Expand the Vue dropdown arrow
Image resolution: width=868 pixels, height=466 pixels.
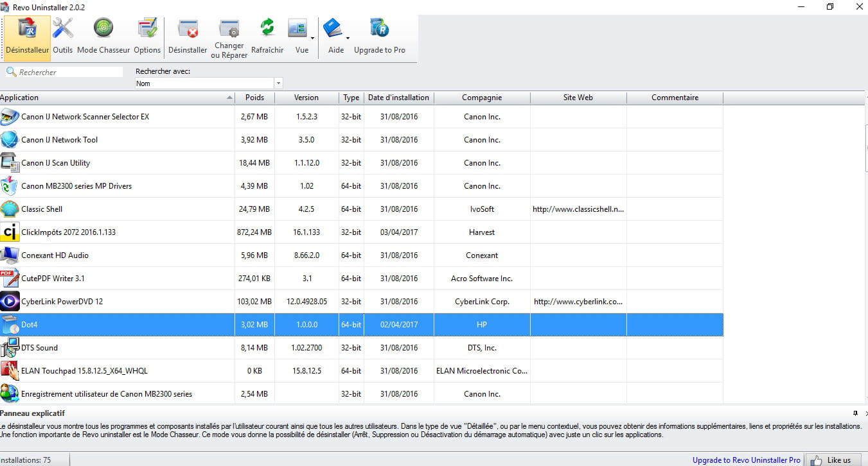312,39
